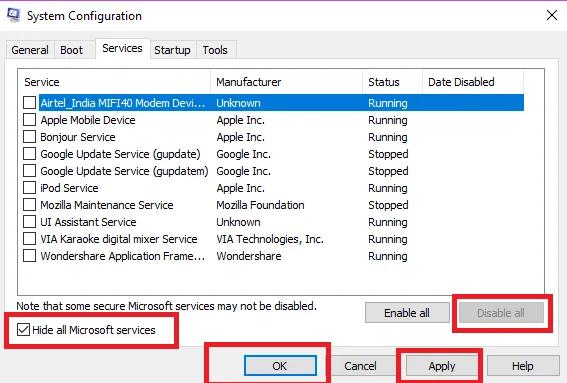This screenshot has height=383, width=567.
Task: Sort by the Manufacturer column header
Action: coord(286,82)
